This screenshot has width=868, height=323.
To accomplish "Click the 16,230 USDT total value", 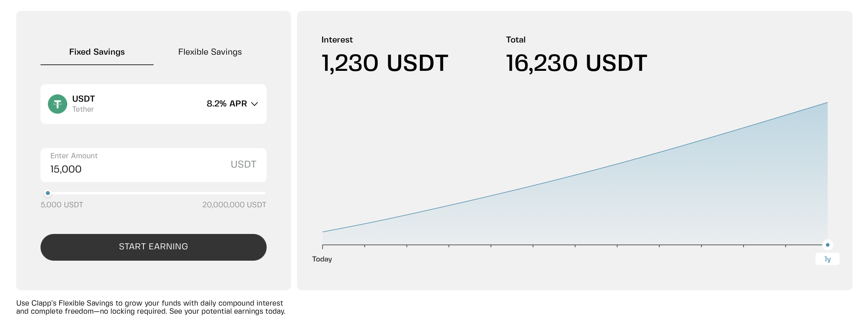I will pyautogui.click(x=576, y=63).
